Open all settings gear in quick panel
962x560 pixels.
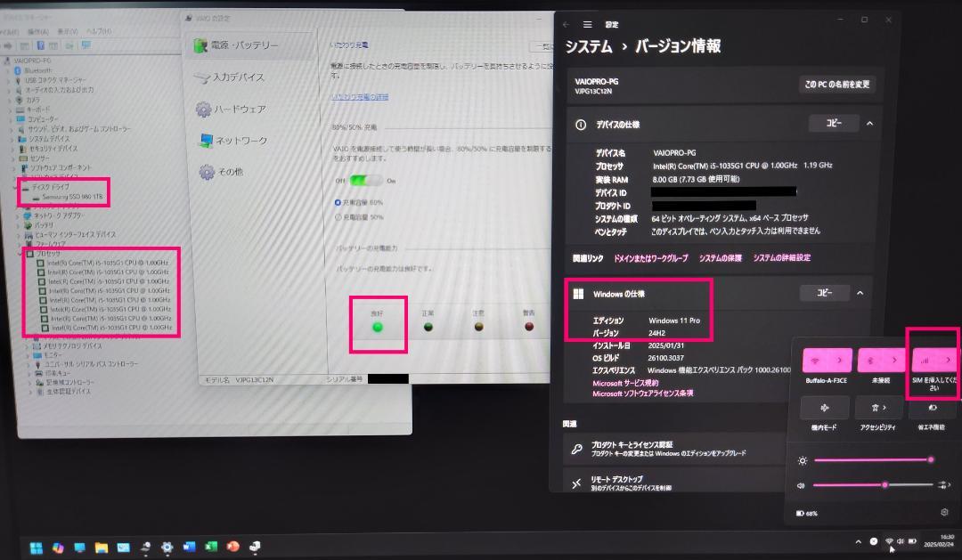coord(944,512)
